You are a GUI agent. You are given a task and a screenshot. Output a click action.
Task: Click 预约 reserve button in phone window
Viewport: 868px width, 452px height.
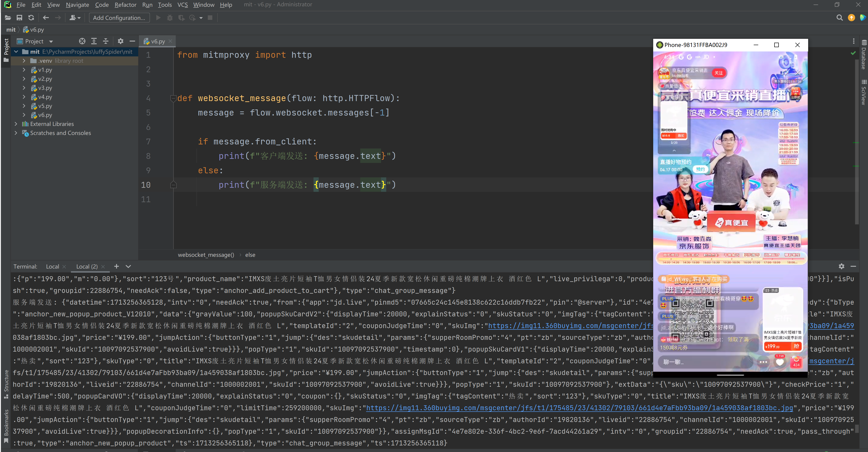(x=701, y=169)
